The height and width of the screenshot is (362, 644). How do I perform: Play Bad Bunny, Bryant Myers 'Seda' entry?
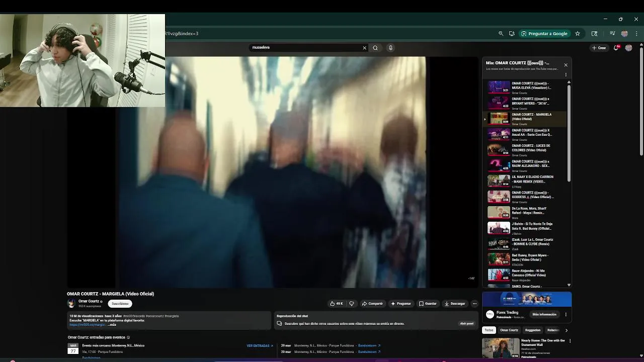526,259
